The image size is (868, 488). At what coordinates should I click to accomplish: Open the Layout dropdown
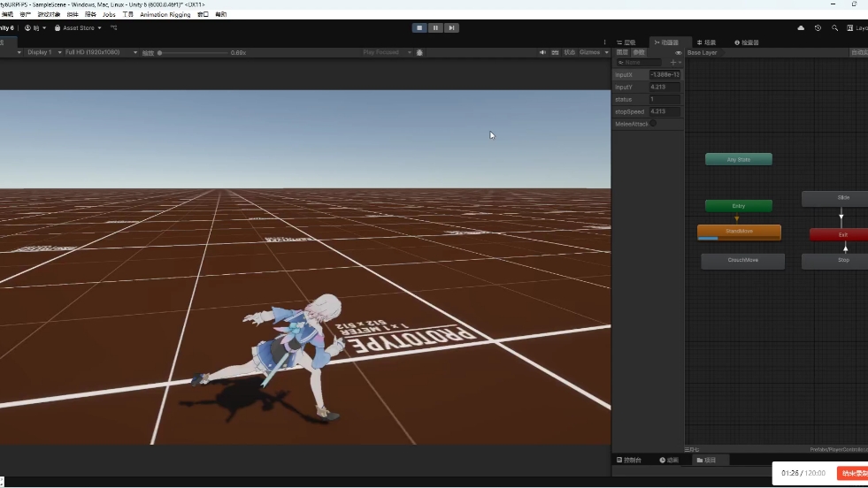coord(856,27)
